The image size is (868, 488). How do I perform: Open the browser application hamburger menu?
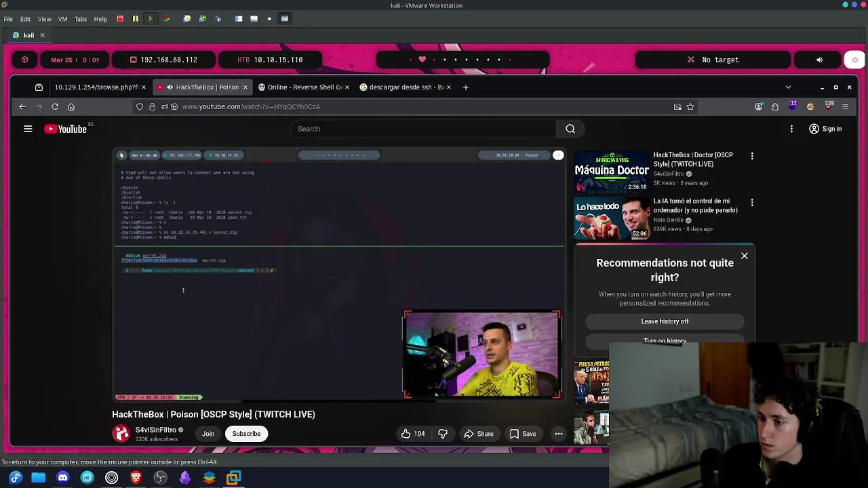(845, 106)
